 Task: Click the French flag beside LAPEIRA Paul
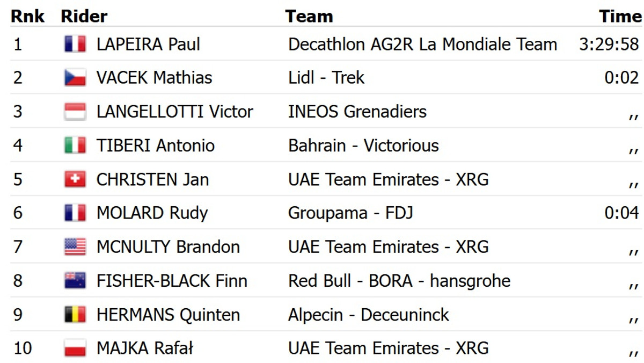pos(75,44)
